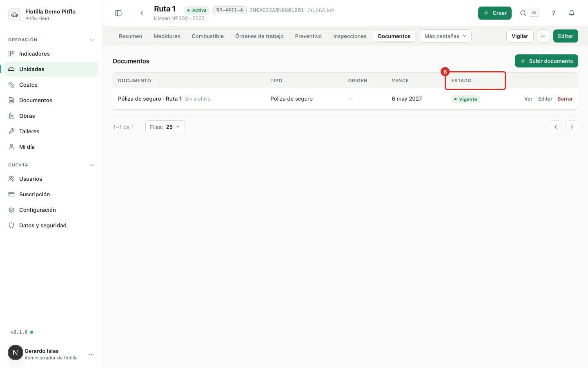Click the ⌘K shortcut badge

[534, 13]
